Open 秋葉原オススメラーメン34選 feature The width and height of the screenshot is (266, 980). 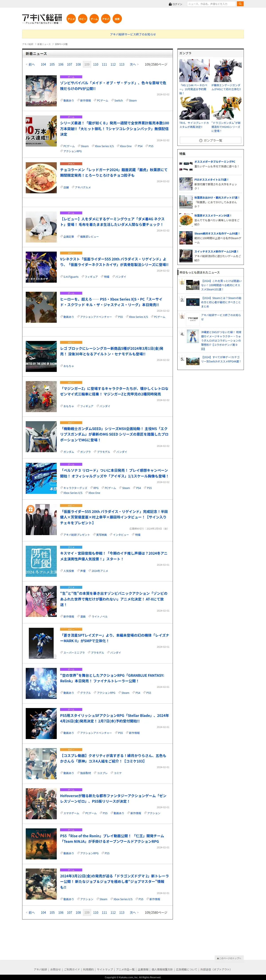213,216
